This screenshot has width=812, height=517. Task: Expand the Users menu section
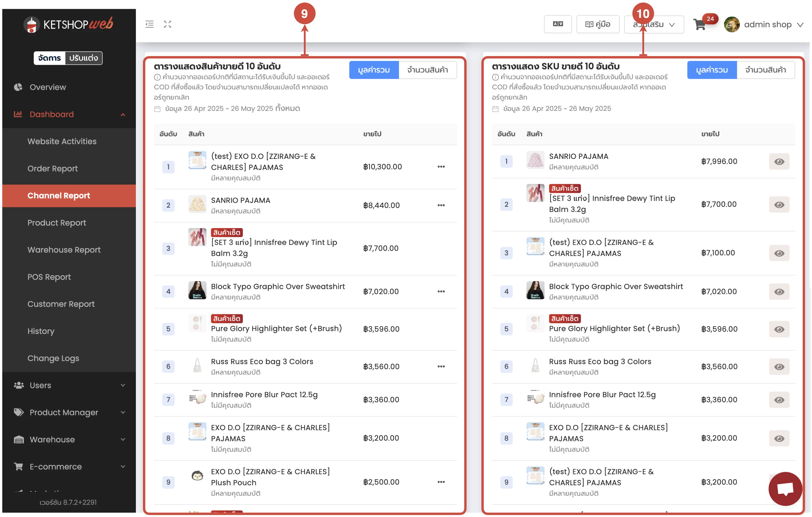point(123,385)
